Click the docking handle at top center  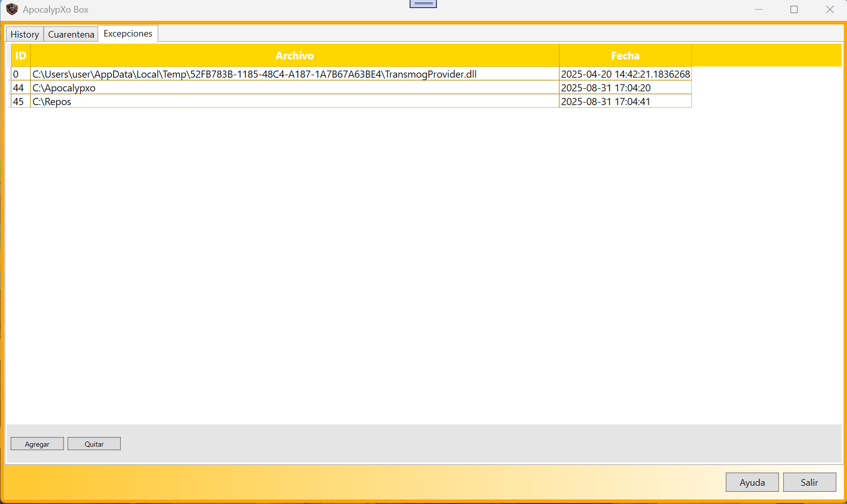tap(423, 4)
